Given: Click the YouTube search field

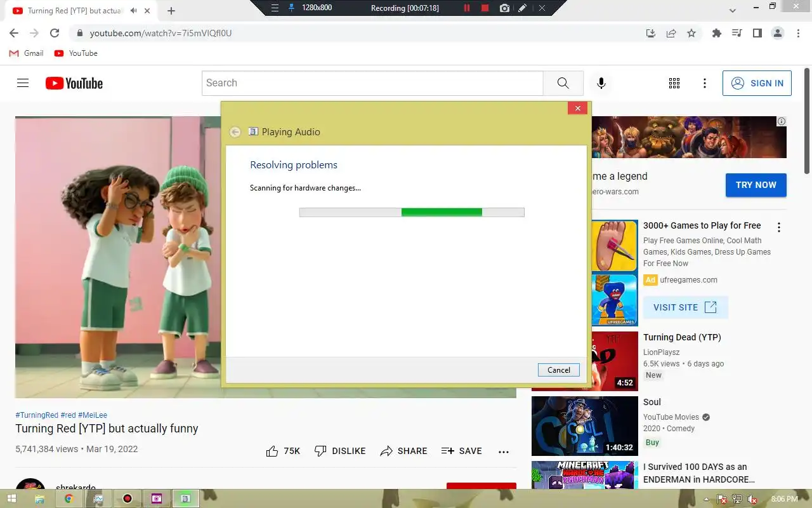Looking at the screenshot, I should tap(372, 83).
